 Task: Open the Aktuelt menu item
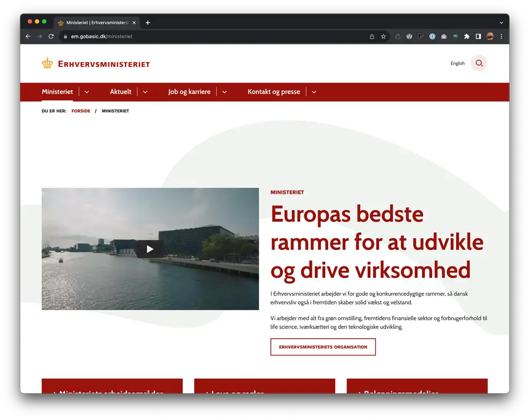[120, 92]
